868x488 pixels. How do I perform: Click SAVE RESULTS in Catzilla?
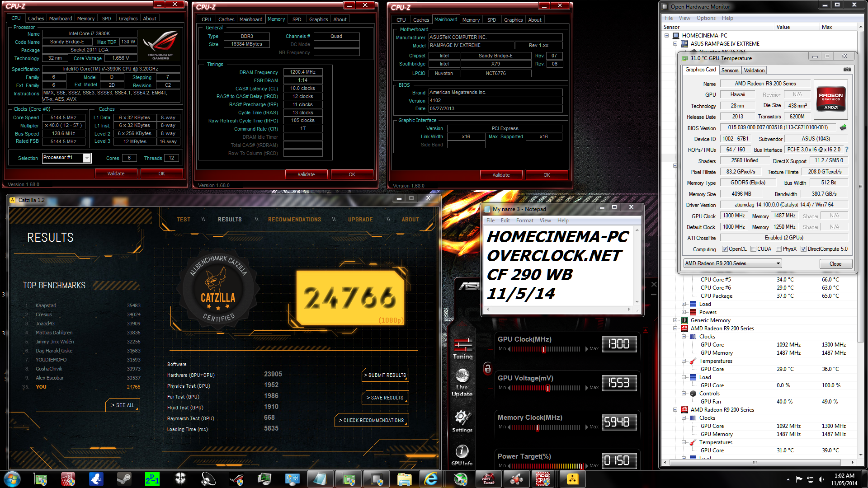click(x=385, y=398)
